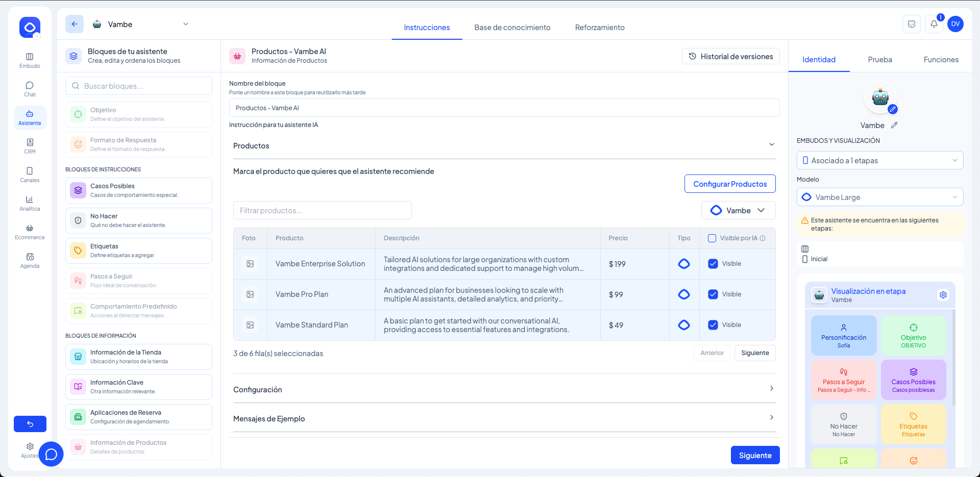Switch to the Prueba tab
The width and height of the screenshot is (980, 477).
pos(879,60)
